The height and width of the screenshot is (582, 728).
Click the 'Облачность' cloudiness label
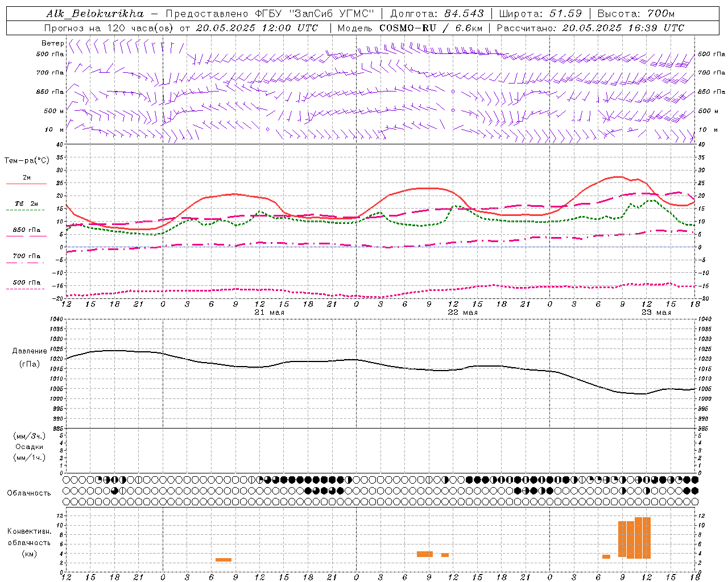(29, 493)
